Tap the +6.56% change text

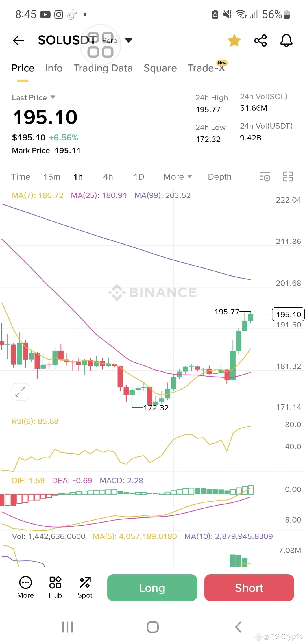(x=64, y=138)
